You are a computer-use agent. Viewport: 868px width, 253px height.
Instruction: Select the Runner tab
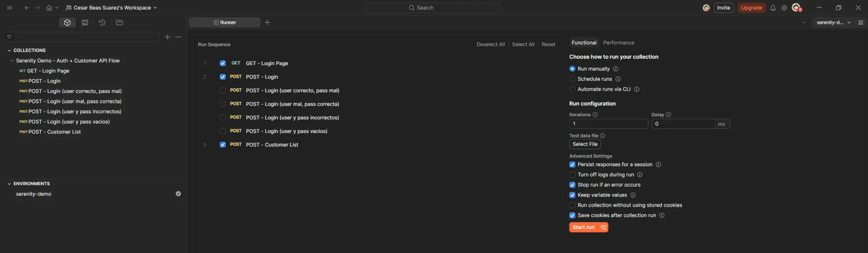tap(224, 23)
